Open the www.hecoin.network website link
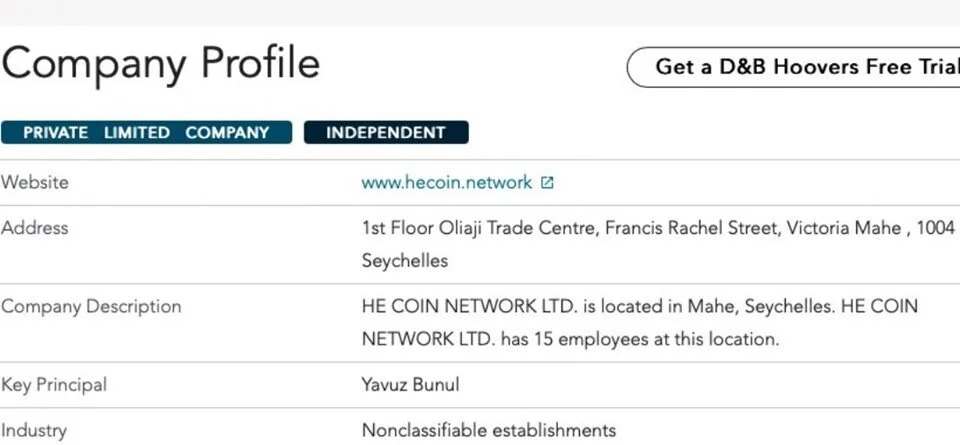This screenshot has width=960, height=445. coord(446,183)
